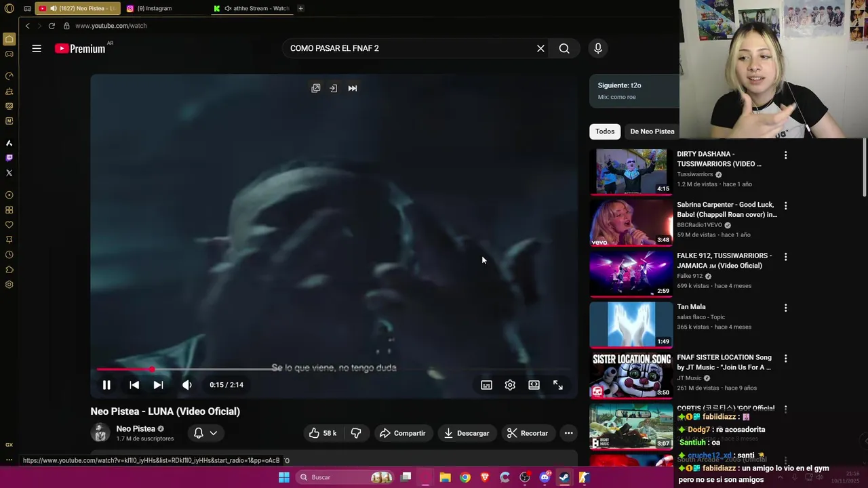Mute the video volume
Screen dimensions: 868x488
coord(186,385)
